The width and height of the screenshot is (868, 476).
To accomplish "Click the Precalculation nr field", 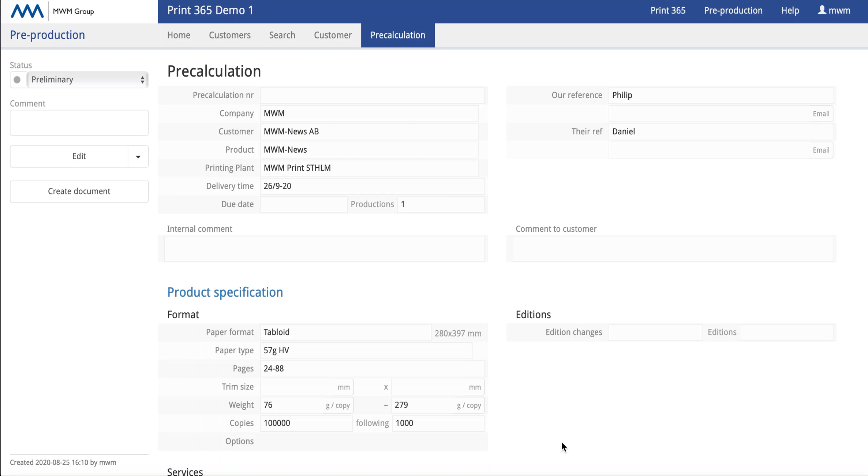I will tap(372, 95).
